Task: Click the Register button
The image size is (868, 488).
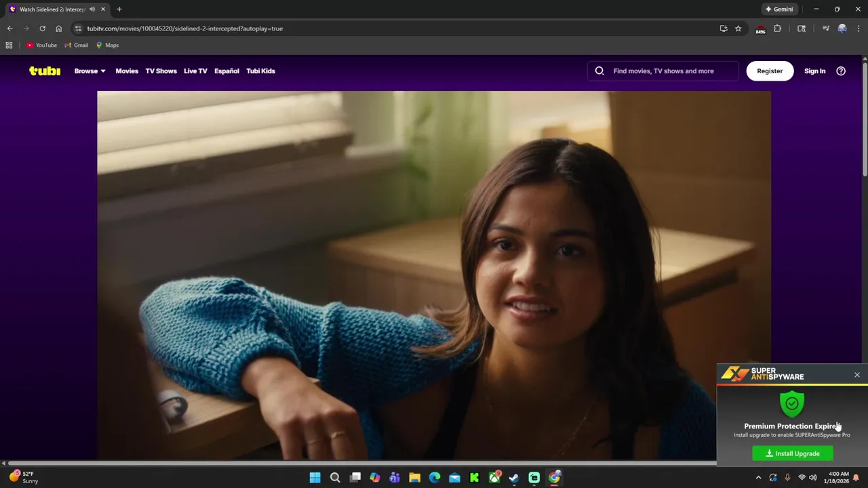Action: click(x=770, y=71)
